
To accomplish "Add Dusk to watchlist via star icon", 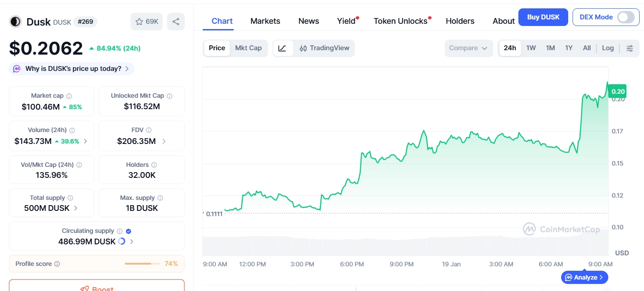I will 139,21.
